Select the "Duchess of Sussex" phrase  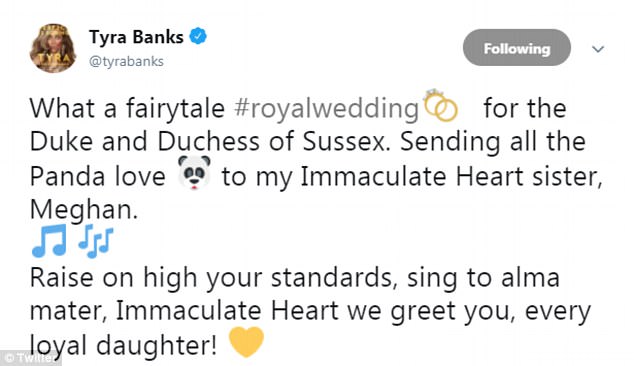[274, 142]
